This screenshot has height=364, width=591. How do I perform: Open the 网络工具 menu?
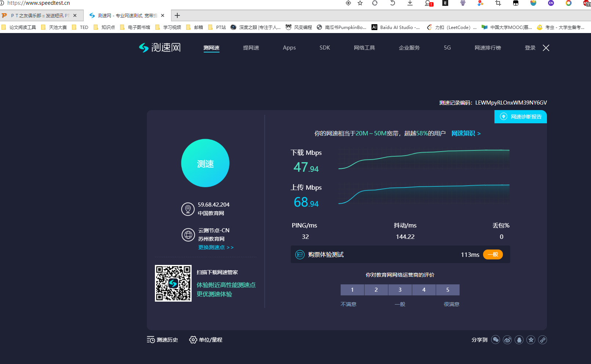point(365,48)
